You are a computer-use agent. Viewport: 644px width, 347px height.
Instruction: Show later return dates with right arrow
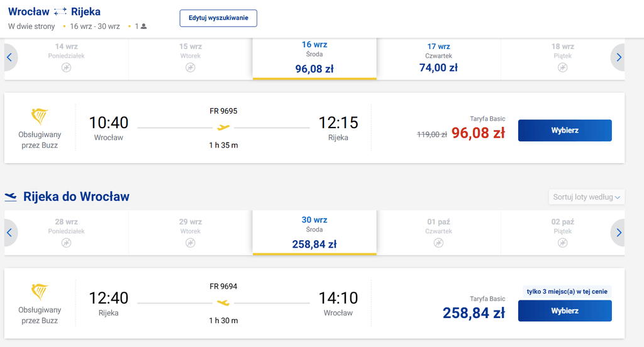click(x=618, y=233)
